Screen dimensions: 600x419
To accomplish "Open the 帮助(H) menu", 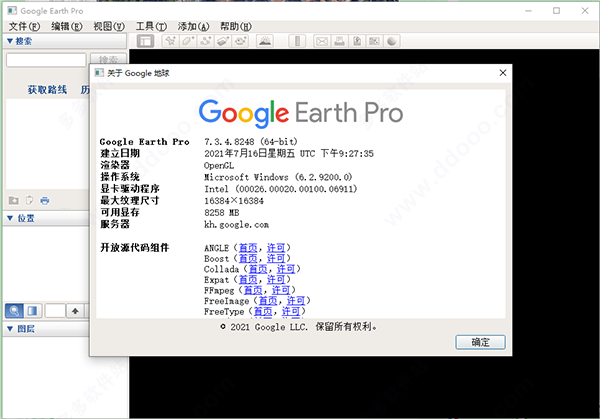I will [x=236, y=26].
